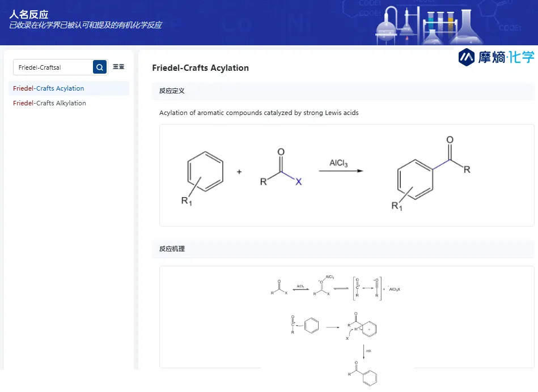Click the Lewis acids definition sentence
Screen dimensions: 538x392
click(x=259, y=113)
